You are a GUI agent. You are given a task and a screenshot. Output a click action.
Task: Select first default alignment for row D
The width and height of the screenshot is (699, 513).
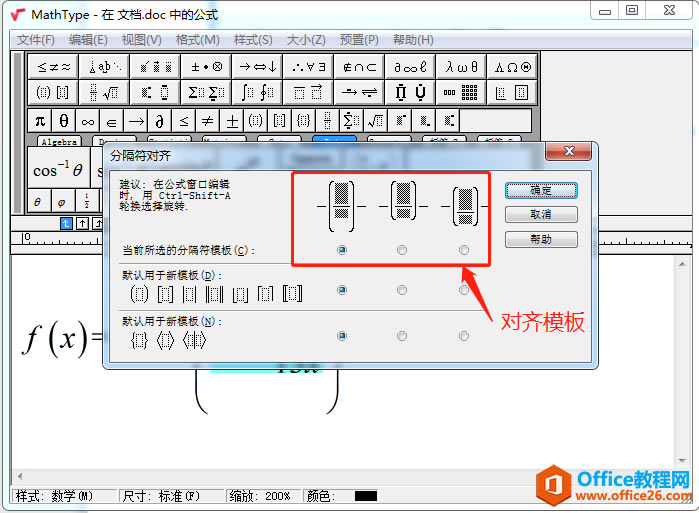tap(342, 290)
